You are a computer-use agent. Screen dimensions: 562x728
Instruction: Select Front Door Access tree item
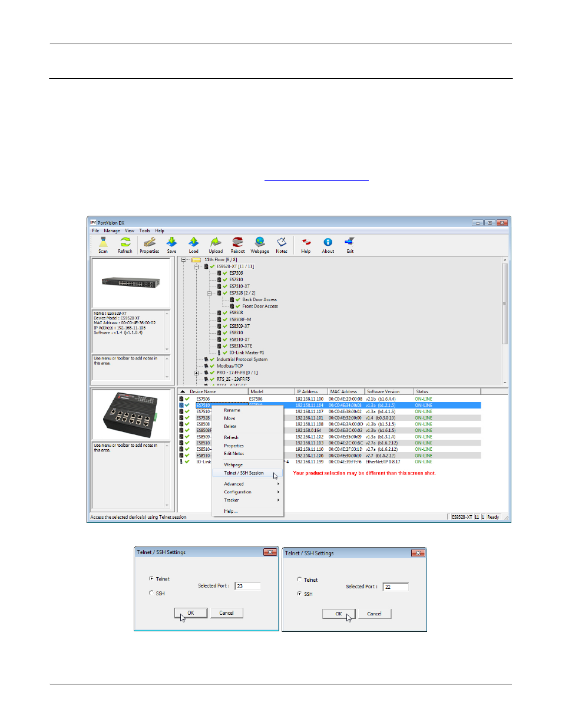[x=260, y=306]
